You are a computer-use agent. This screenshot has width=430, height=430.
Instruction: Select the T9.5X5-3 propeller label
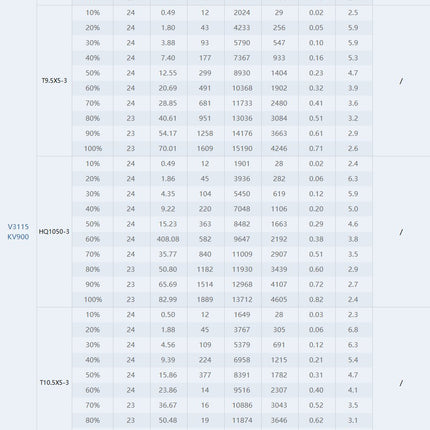(x=54, y=81)
